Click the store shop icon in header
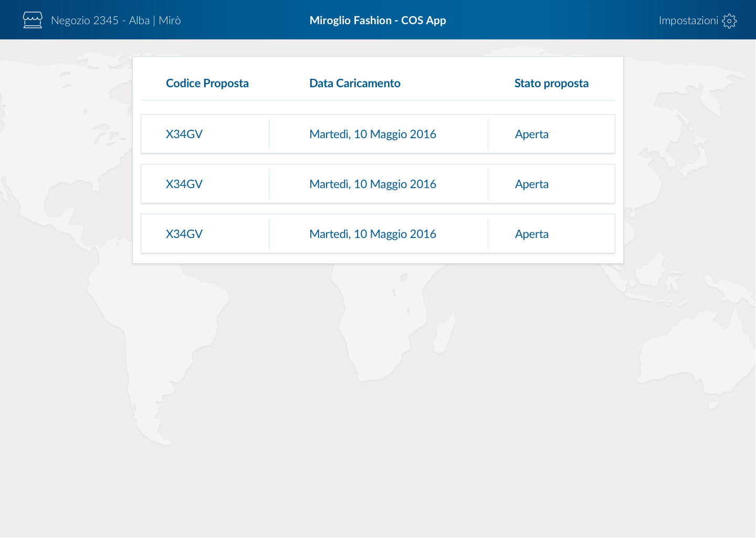Viewport: 756px width, 538px height. (x=33, y=20)
